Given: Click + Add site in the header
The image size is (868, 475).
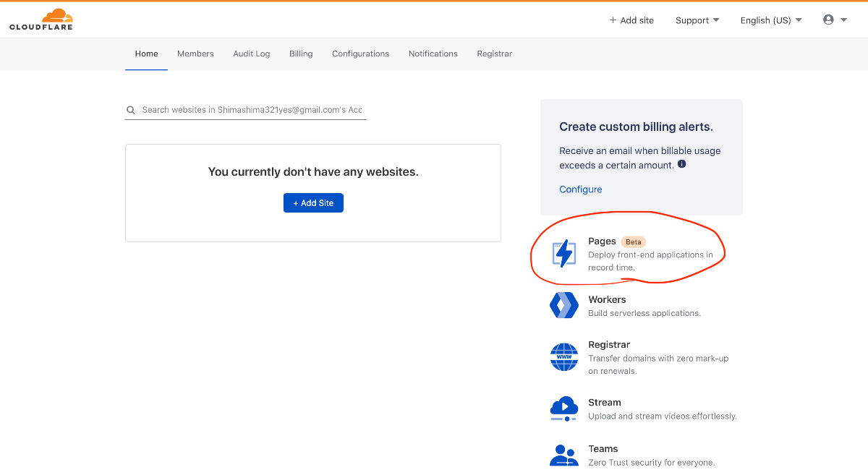Looking at the screenshot, I should 631,20.
